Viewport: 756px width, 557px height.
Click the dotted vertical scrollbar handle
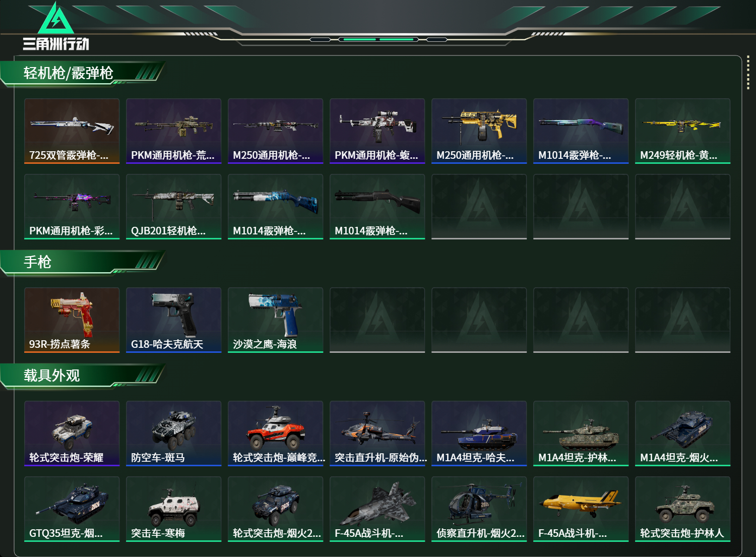pyautogui.click(x=748, y=76)
